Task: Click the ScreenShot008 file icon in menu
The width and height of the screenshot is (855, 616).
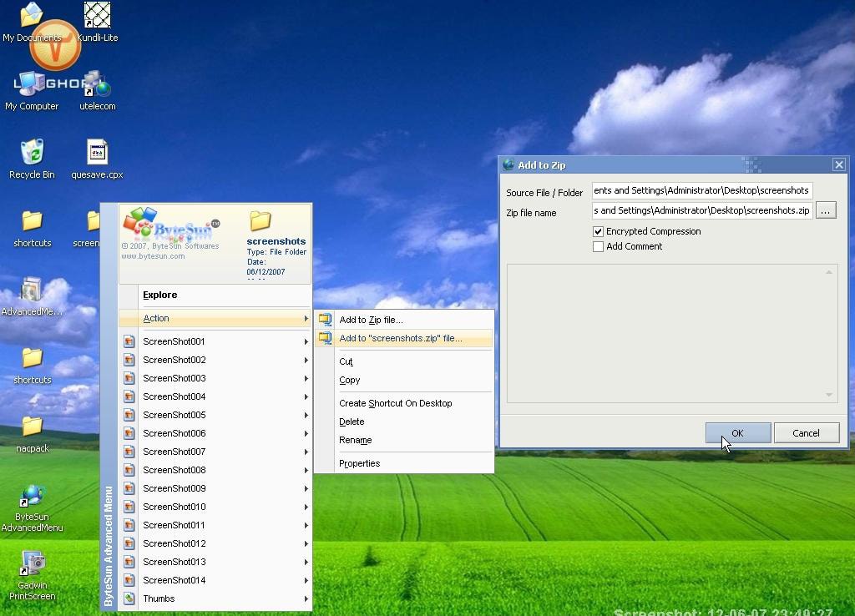Action: (x=129, y=471)
